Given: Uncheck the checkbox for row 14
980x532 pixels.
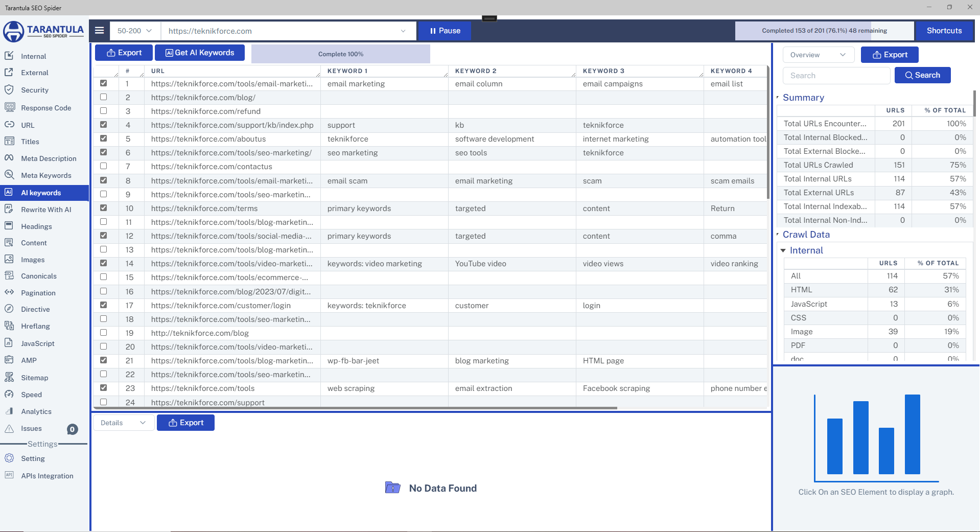Looking at the screenshot, I should [104, 263].
